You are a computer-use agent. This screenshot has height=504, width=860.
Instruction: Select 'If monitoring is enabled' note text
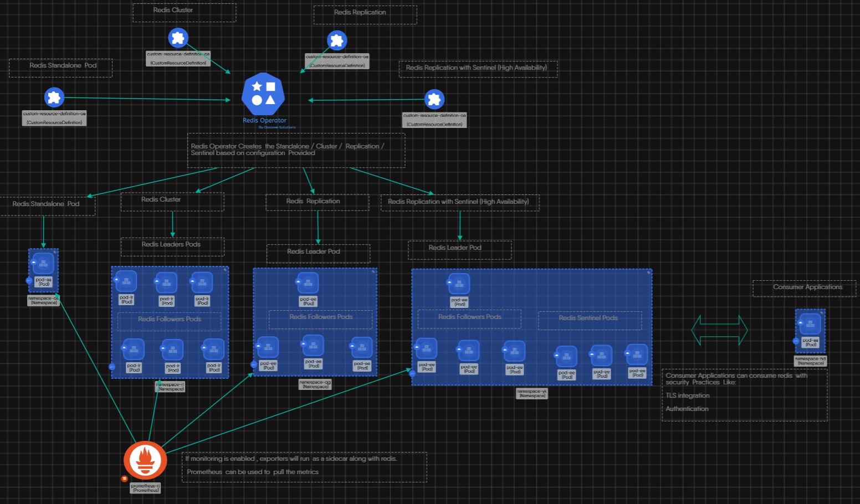point(291,459)
